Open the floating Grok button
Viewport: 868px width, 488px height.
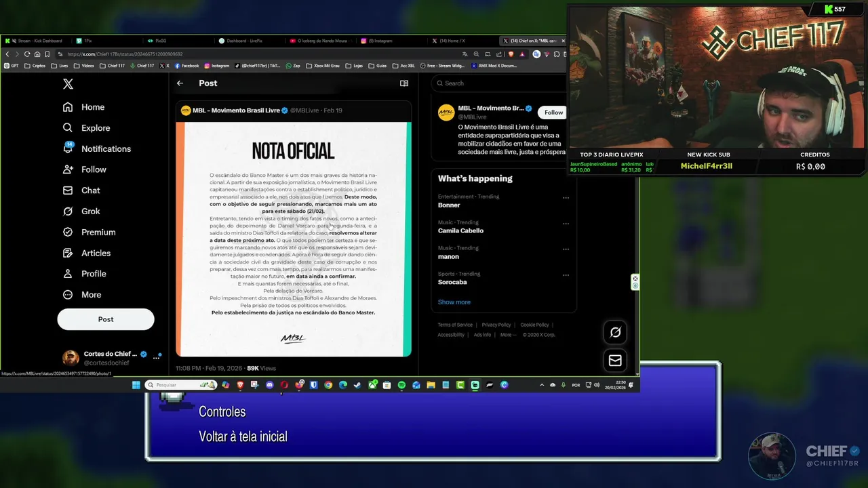615,332
